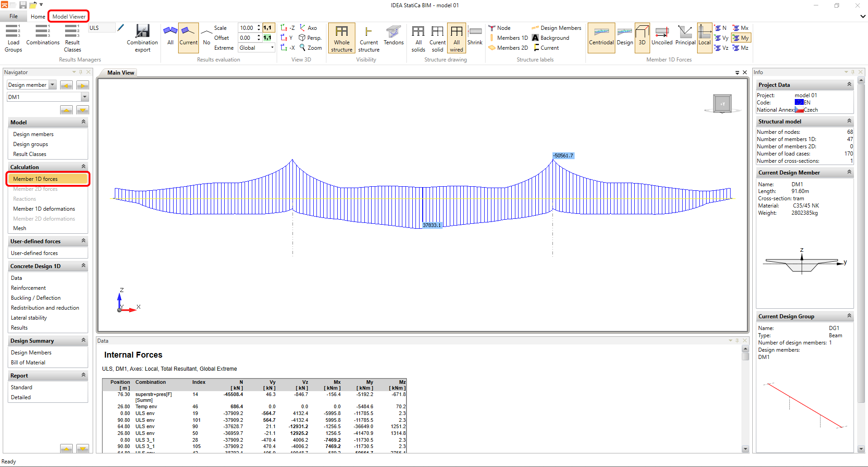Switch to the Home ribbon tab
This screenshot has width=868, height=467.
click(38, 17)
